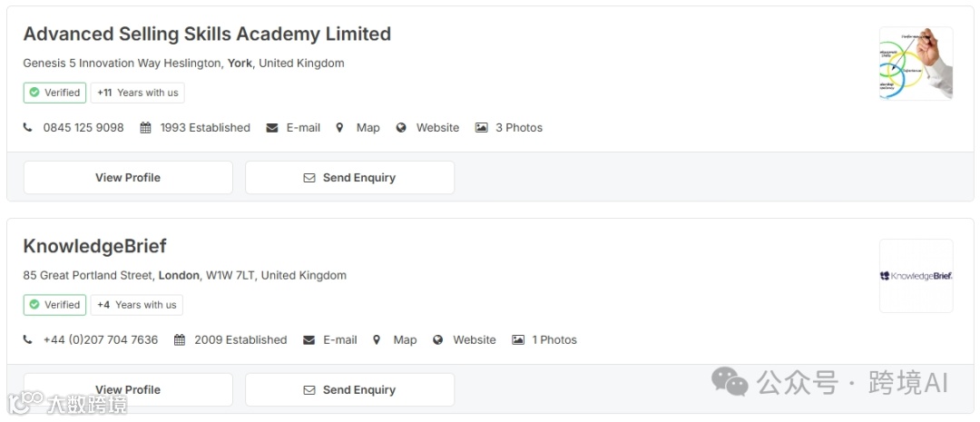Image resolution: width=980 pixels, height=422 pixels.
Task: View Profile of KnowledgeBrief
Action: pyautogui.click(x=128, y=389)
